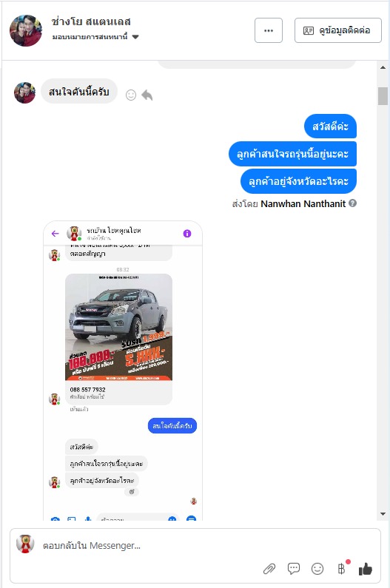Open the customer profile picture in header
The image size is (390, 588).
tap(26, 31)
